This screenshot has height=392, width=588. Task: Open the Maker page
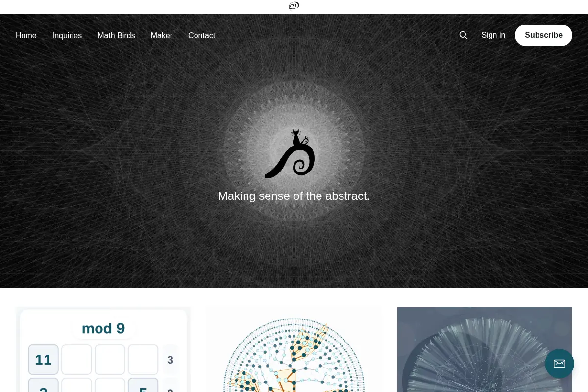coord(162,35)
